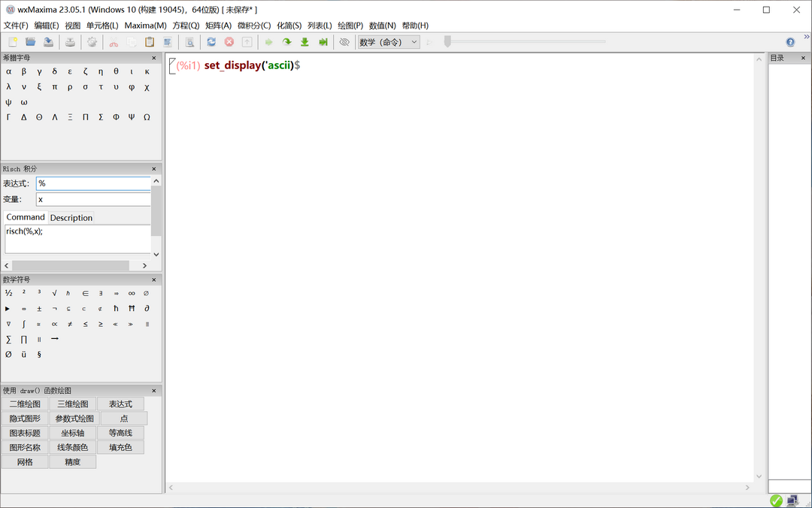Close the 希腊字母 panel

click(154, 58)
